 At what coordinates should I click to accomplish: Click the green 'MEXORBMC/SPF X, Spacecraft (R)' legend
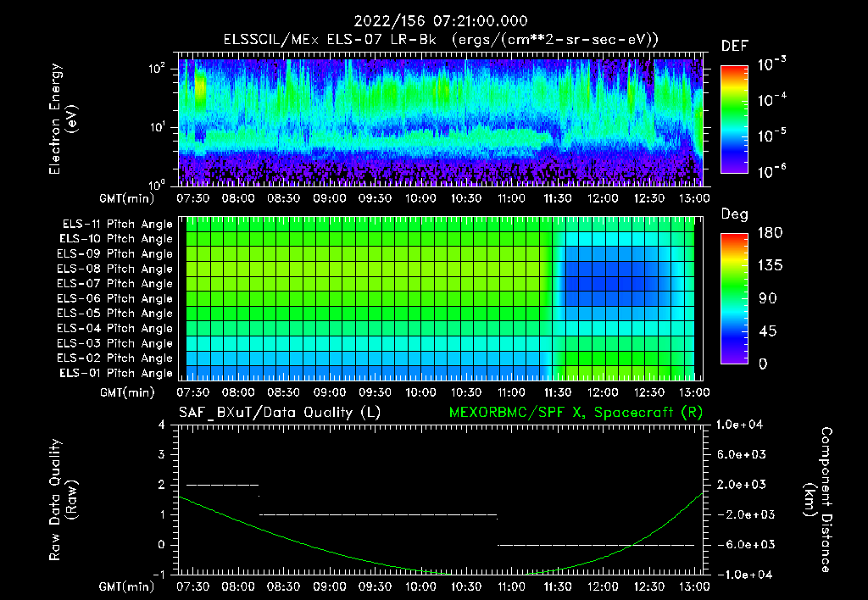(x=576, y=413)
